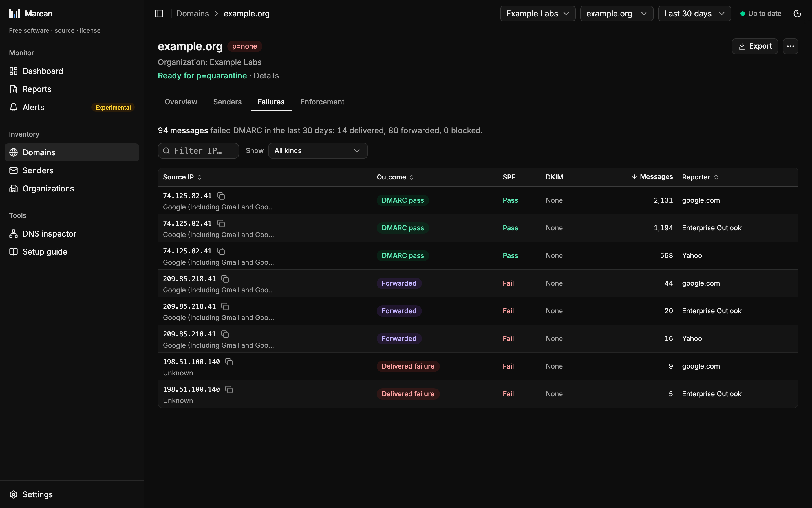Screen dimensions: 812x508
Task: Copy IP 209.85.218.41 in the 20 messages row
Action: click(x=225, y=306)
